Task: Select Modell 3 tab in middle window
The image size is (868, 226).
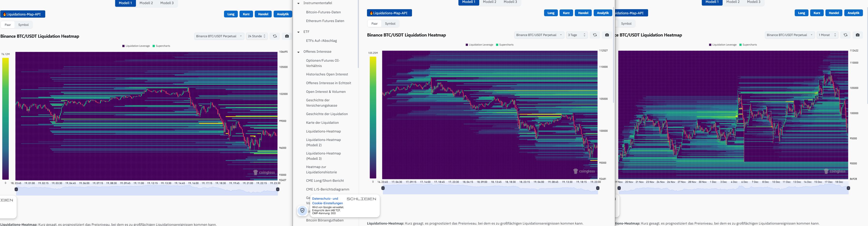Action: tap(510, 2)
